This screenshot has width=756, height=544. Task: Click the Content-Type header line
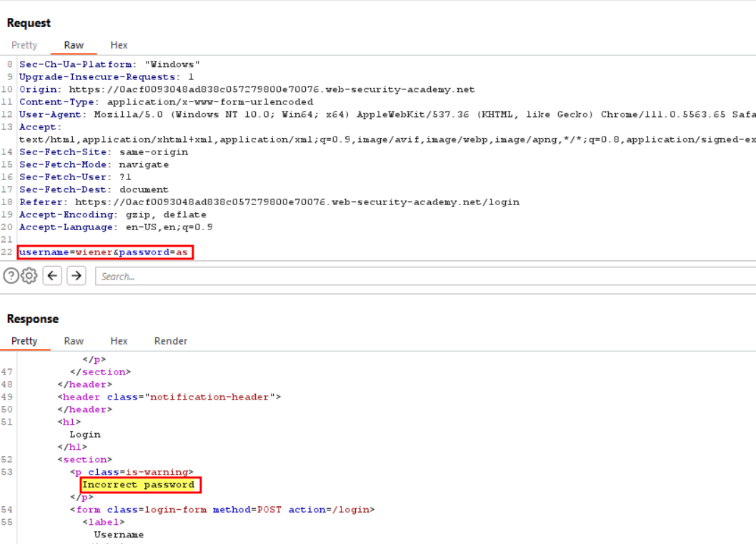pyautogui.click(x=166, y=102)
